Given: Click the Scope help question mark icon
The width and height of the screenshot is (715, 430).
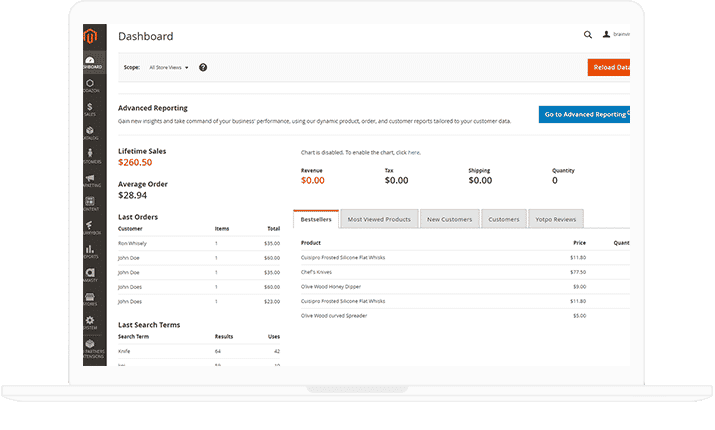Looking at the screenshot, I should point(203,67).
